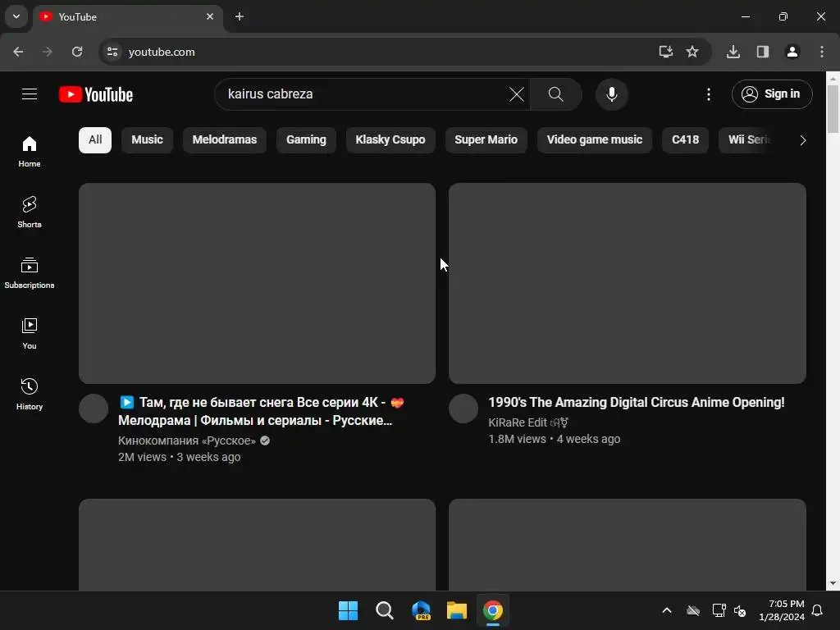Open the melodrama video thumbnail

coord(257,283)
